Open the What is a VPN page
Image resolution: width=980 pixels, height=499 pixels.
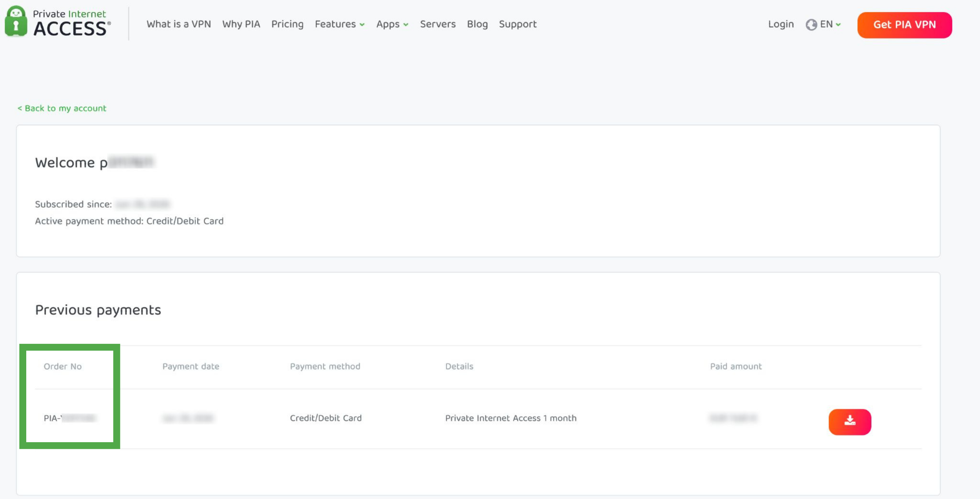pyautogui.click(x=178, y=24)
